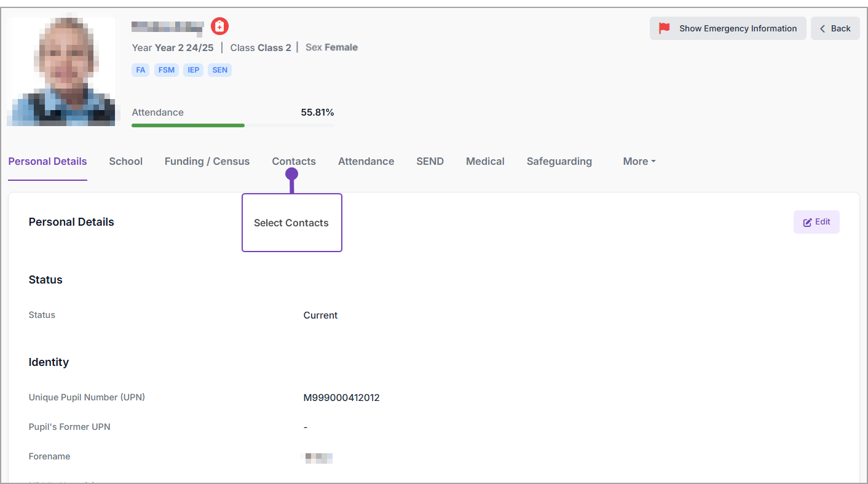Click the red medical alert icon
Viewport: 868px width, 484px height.
[219, 26]
